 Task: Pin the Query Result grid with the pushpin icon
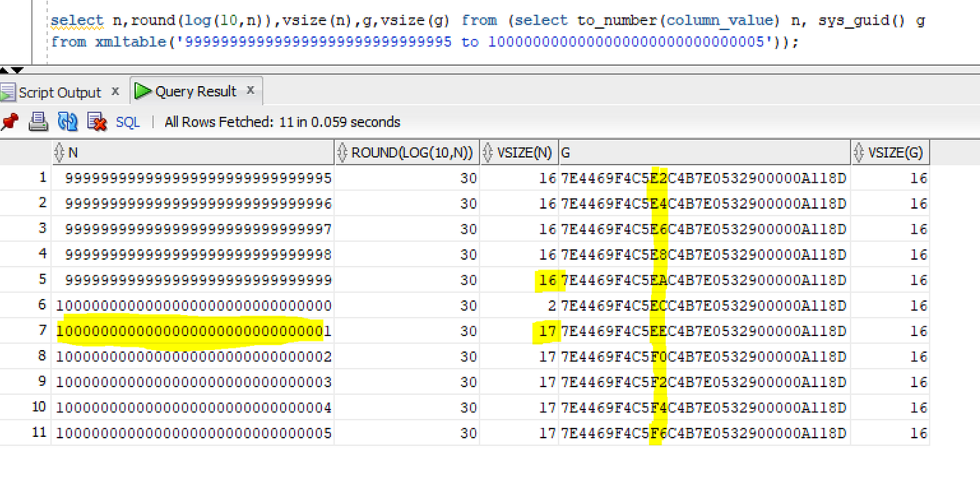10,122
